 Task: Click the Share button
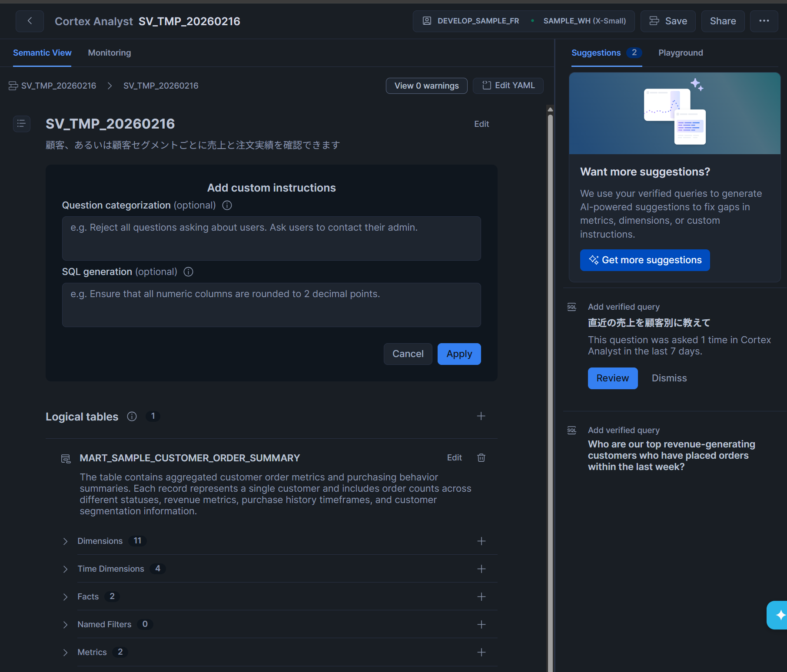[723, 21]
